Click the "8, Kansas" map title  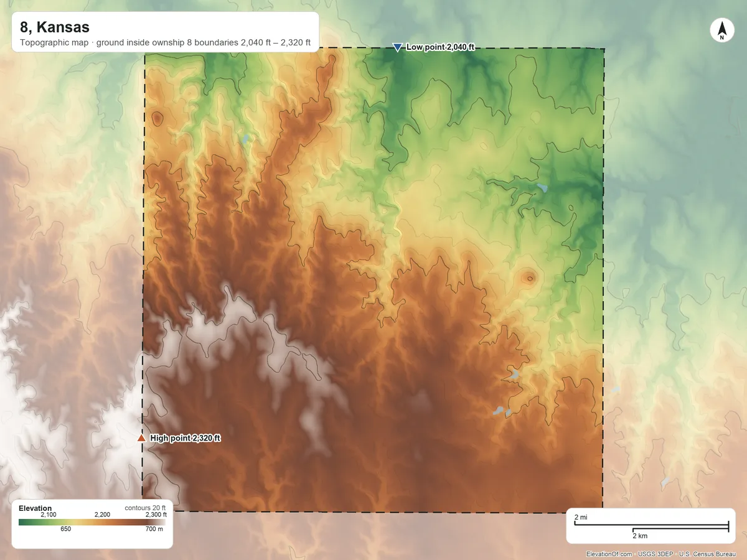(x=55, y=27)
